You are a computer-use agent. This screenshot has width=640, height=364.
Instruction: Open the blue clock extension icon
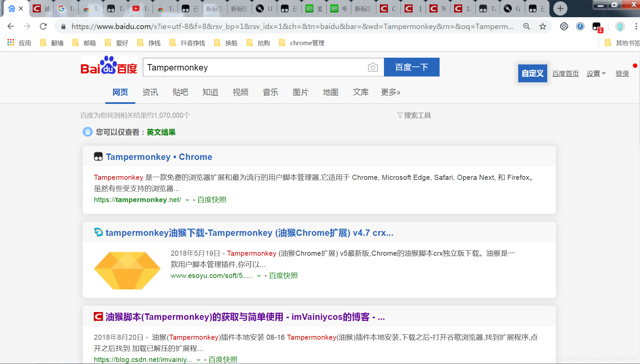click(x=580, y=26)
